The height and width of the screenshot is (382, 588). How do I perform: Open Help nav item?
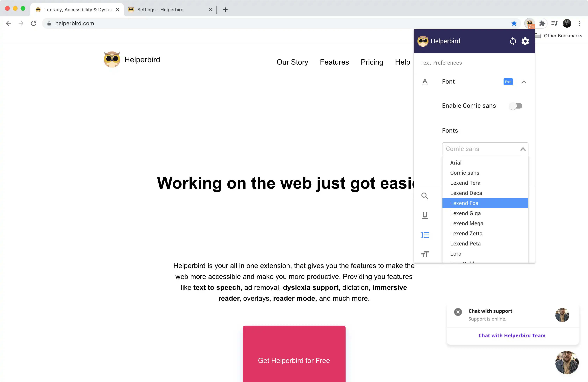pyautogui.click(x=402, y=62)
